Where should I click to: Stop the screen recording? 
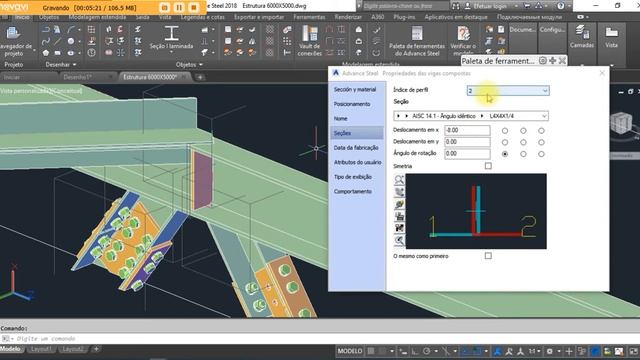coord(194,7)
